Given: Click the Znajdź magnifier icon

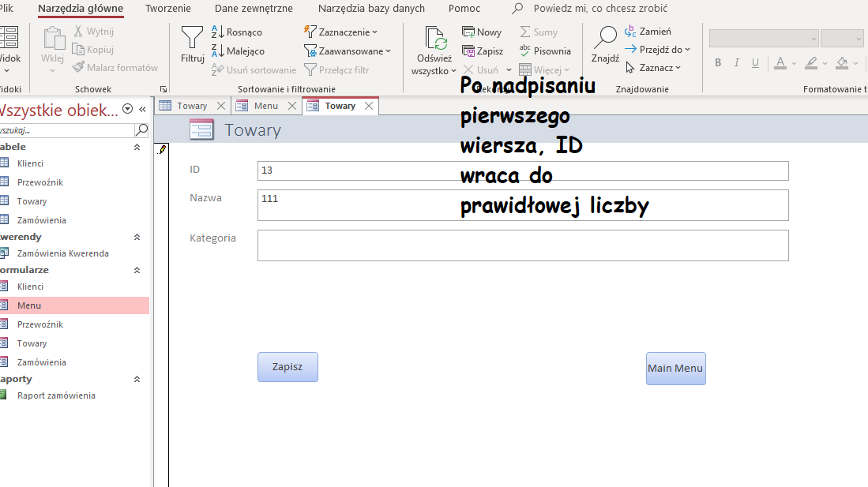Looking at the screenshot, I should (x=605, y=37).
